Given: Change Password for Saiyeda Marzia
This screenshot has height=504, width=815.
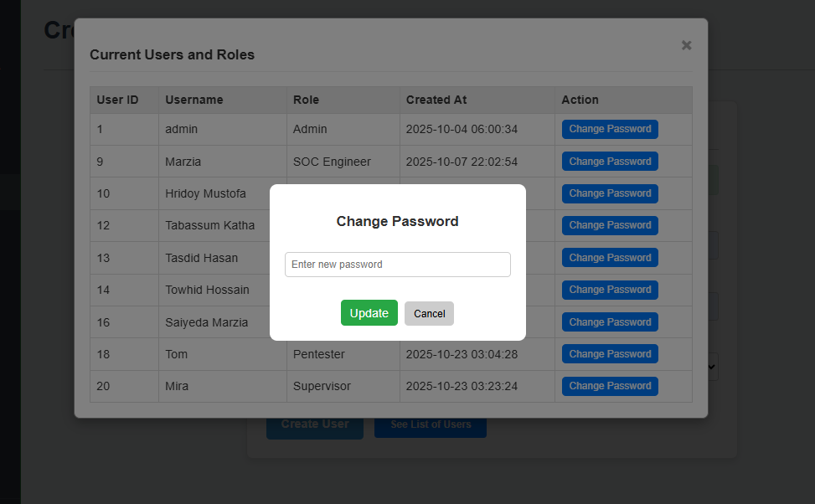Looking at the screenshot, I should click(610, 322).
